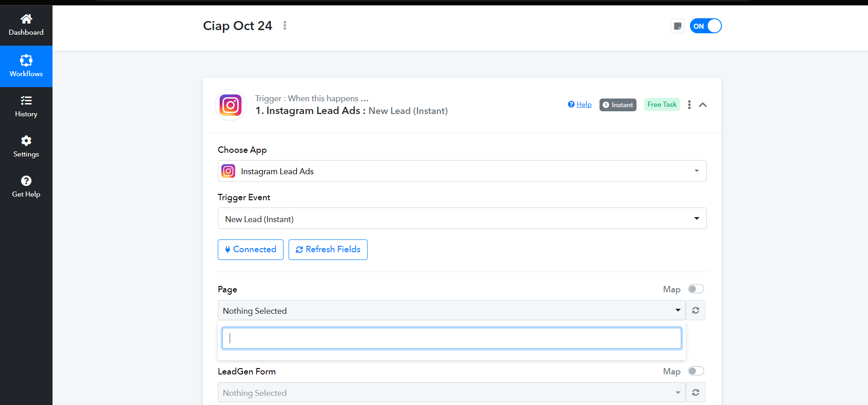Viewport: 868px width, 405px height.
Task: Click the Free Task badge
Action: click(662, 104)
